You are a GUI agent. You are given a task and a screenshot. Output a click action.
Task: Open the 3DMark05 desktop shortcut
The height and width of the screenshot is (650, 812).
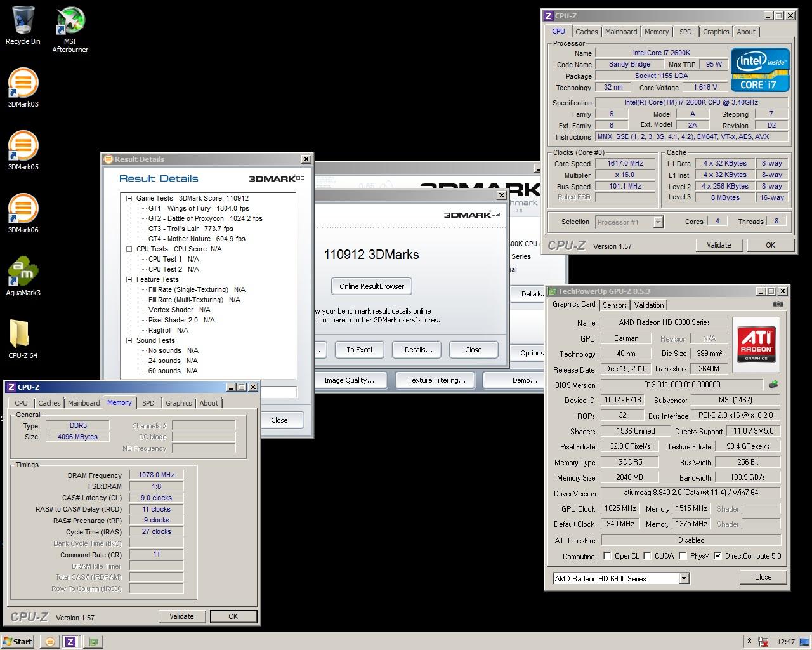click(x=23, y=150)
